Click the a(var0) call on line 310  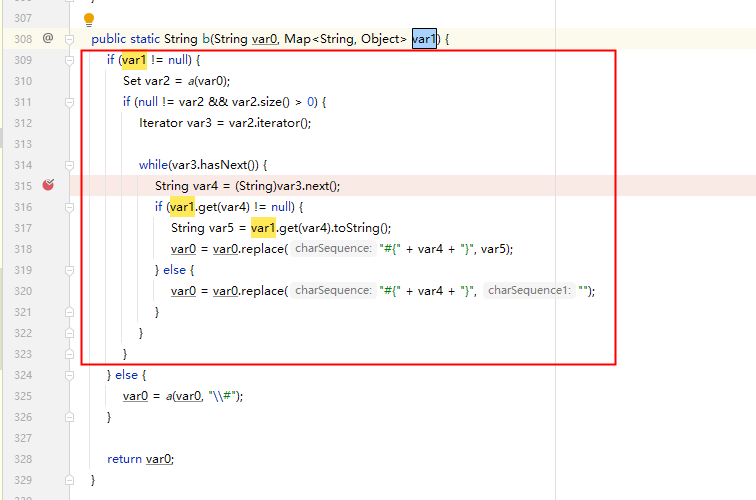[x=207, y=81]
